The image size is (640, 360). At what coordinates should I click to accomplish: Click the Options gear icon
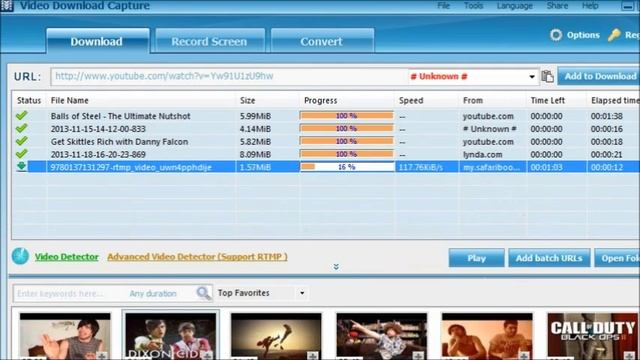point(556,35)
